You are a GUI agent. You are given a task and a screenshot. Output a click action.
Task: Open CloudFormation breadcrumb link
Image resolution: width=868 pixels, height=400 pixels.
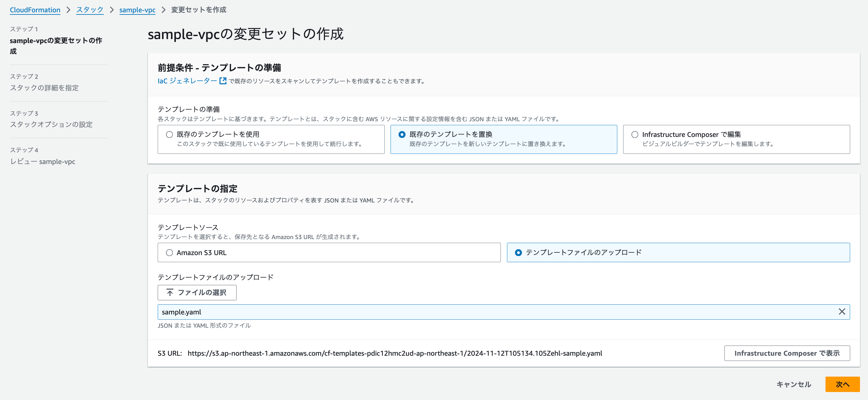35,10
